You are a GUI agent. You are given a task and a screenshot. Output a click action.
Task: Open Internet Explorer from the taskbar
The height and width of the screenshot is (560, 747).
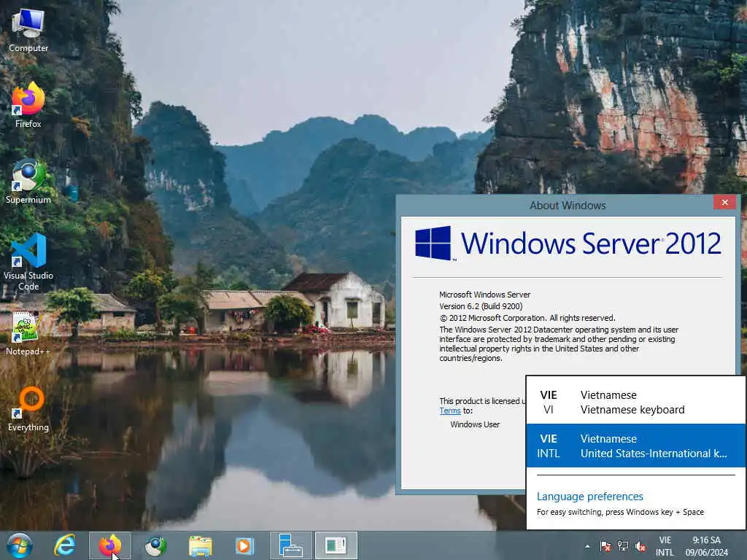(65, 545)
